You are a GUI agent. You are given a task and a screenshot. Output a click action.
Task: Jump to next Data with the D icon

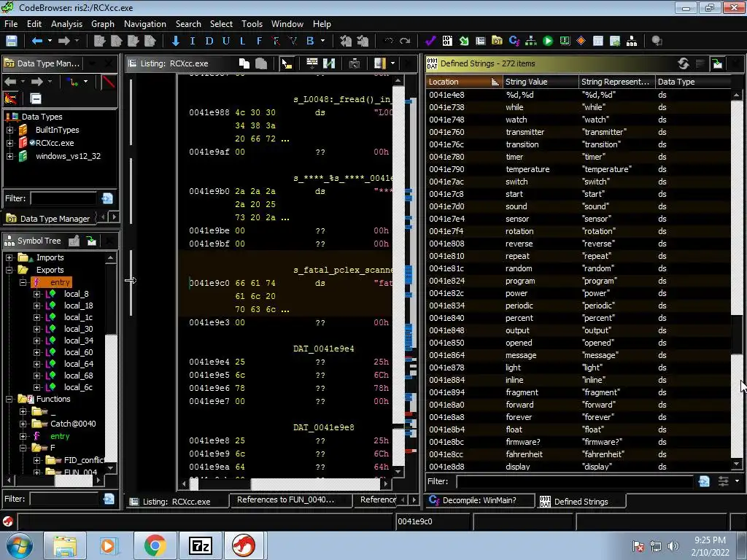point(209,41)
